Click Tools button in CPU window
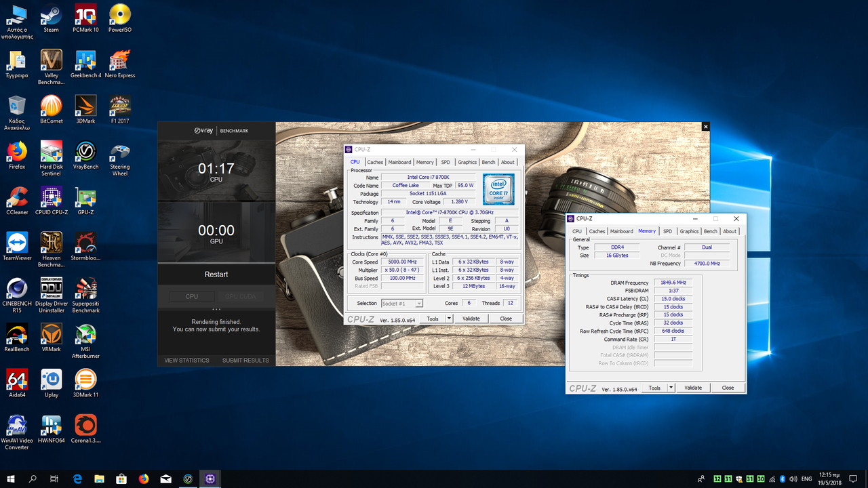The image size is (868, 488). coord(433,319)
